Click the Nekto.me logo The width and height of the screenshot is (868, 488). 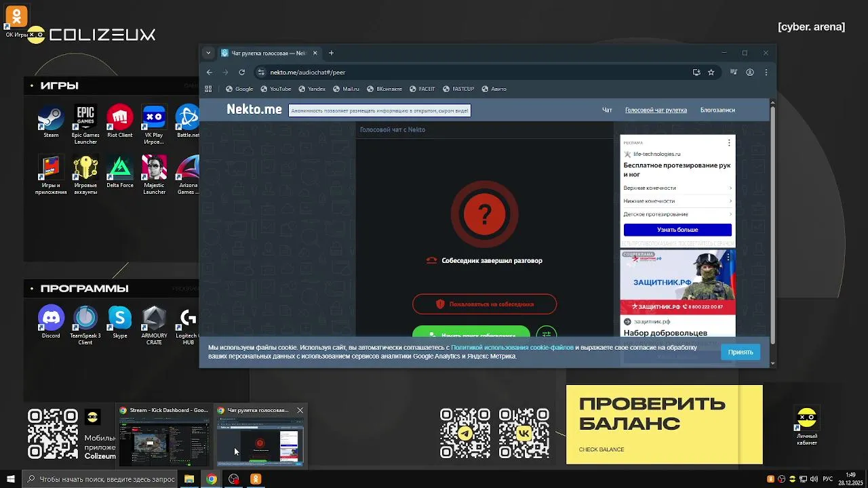254,110
